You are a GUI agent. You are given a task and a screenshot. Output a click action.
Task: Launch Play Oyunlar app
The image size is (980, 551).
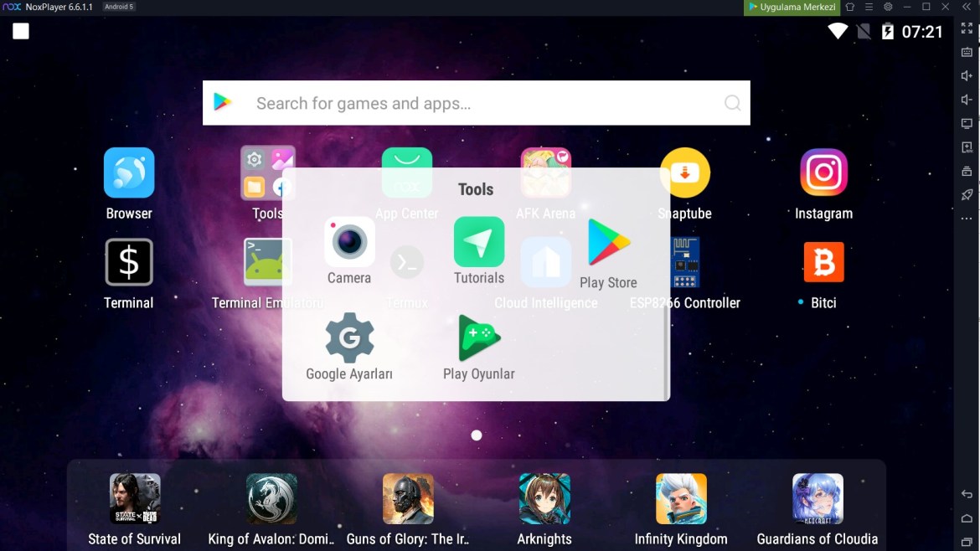click(x=478, y=338)
